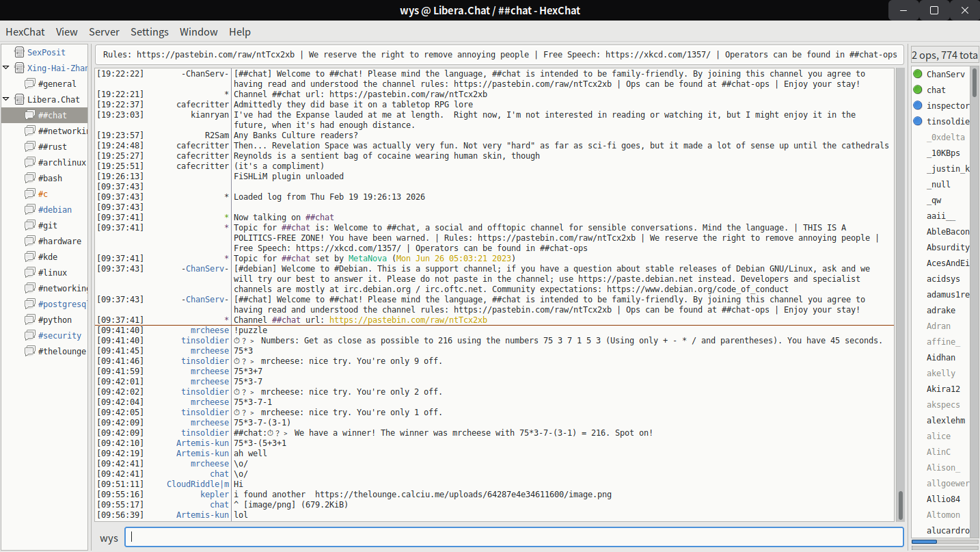Screen dimensions: 980x552
Task: Click the chat area vertical scrollbar
Action: 900,505
